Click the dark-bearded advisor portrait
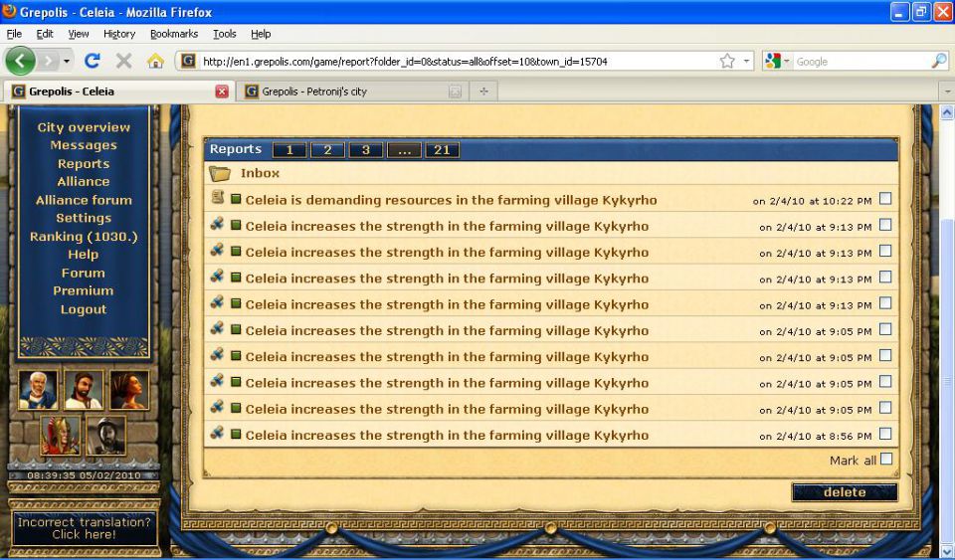This screenshot has width=955, height=560. pos(84,390)
